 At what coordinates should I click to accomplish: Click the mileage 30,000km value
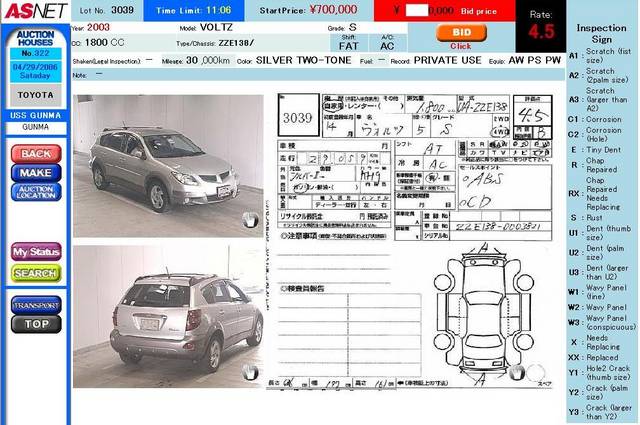(x=208, y=60)
